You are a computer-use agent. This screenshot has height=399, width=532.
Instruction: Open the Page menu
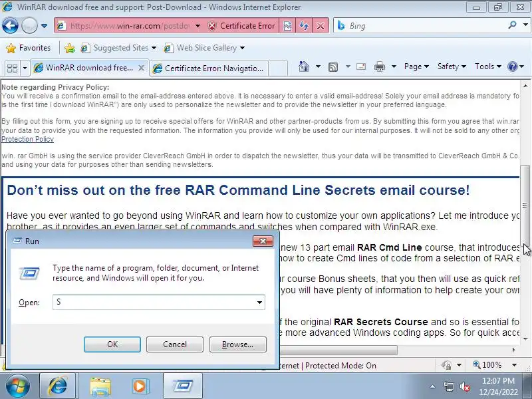416,66
